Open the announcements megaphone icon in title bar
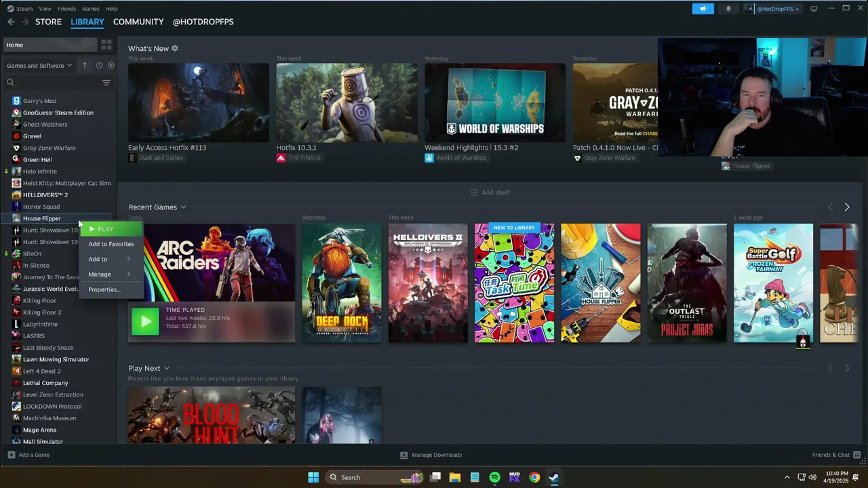This screenshot has width=868, height=488. point(703,9)
